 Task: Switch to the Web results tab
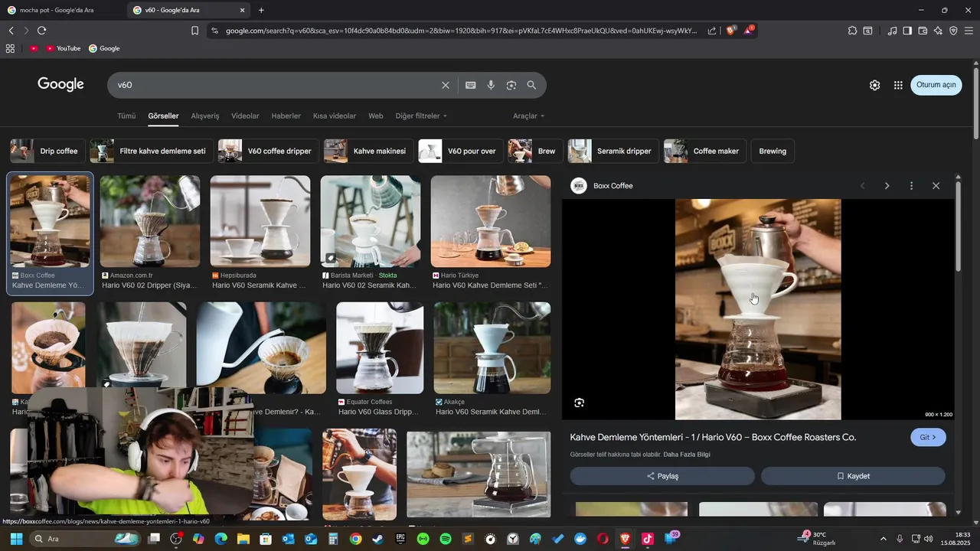point(376,116)
